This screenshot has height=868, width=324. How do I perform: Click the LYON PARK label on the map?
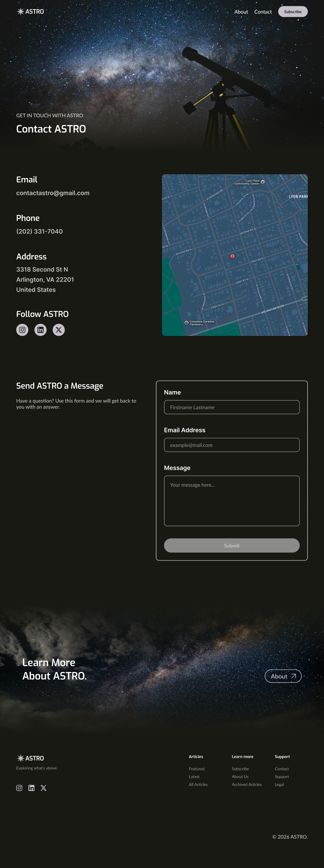click(x=298, y=196)
